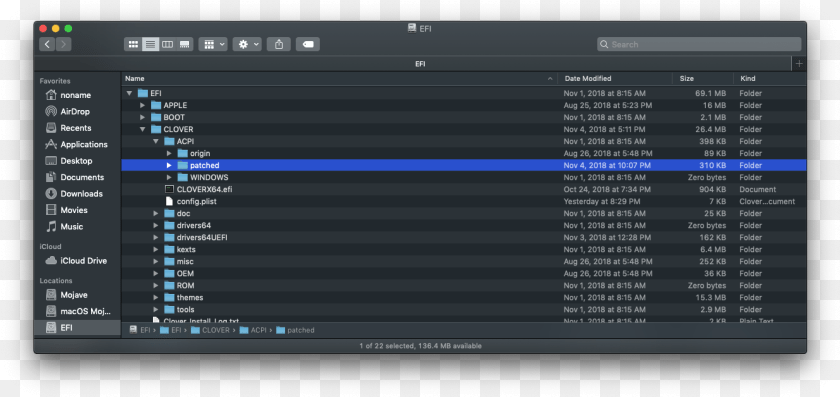
Task: Sort by the Size column header
Action: pos(702,79)
